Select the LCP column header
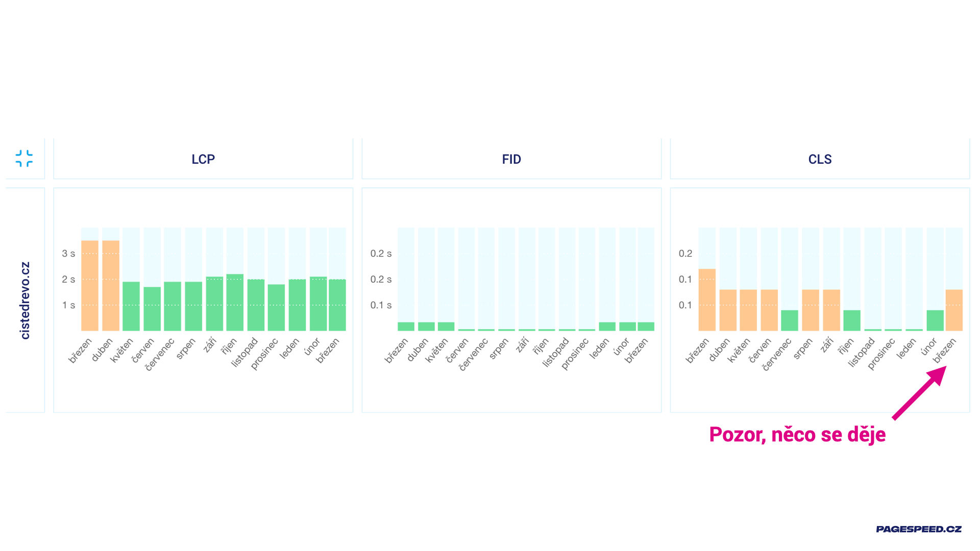Screen dimensions: 980x551 point(203,159)
